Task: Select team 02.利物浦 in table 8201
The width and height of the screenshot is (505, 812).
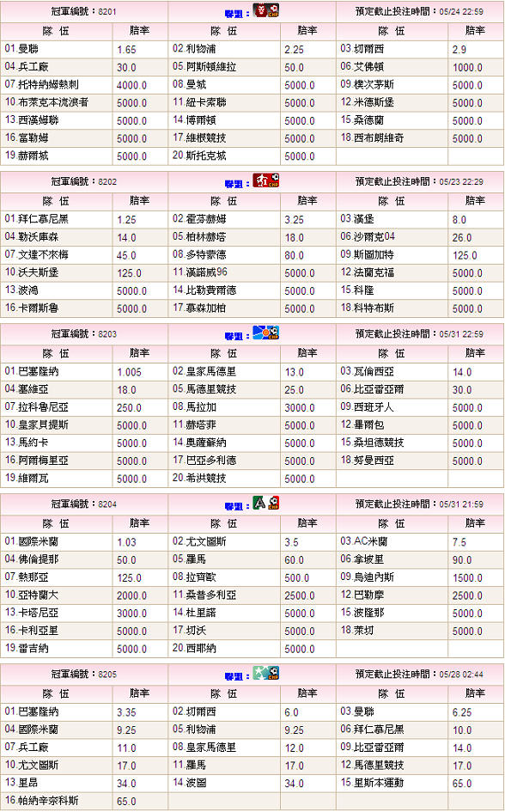Action: tap(194, 49)
